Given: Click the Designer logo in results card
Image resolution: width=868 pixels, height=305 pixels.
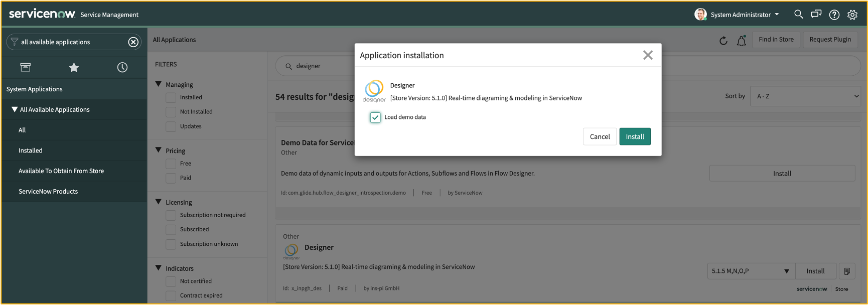Looking at the screenshot, I should (x=292, y=251).
